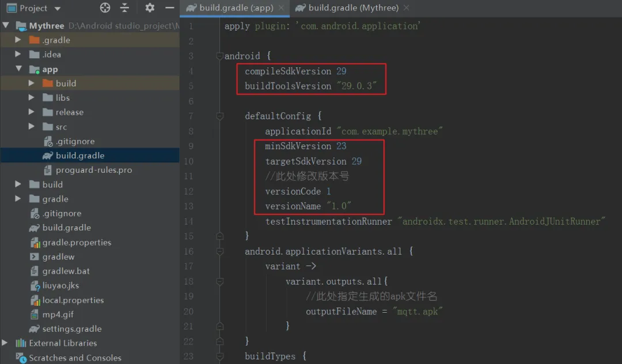
Task: Click compileSdkVersion value 29
Action: 341,71
